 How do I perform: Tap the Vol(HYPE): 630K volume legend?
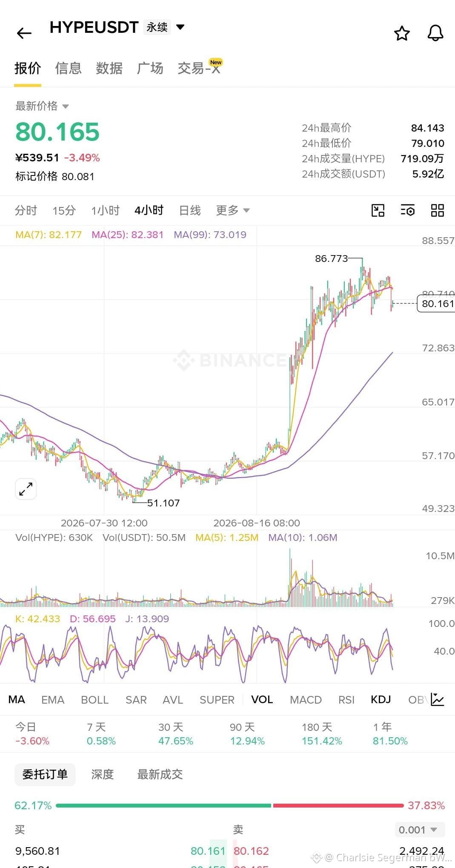(x=54, y=537)
